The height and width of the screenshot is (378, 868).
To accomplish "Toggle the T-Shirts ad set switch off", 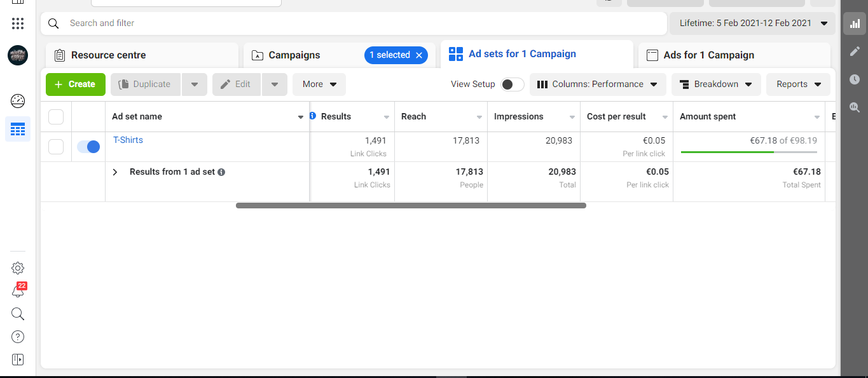I will coord(88,147).
